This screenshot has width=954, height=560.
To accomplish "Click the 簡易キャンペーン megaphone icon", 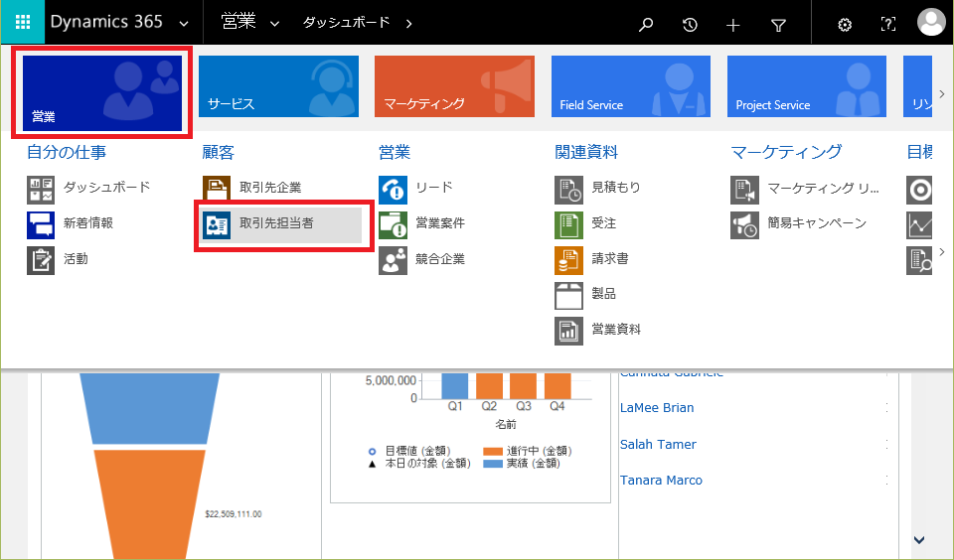I will click(x=744, y=225).
